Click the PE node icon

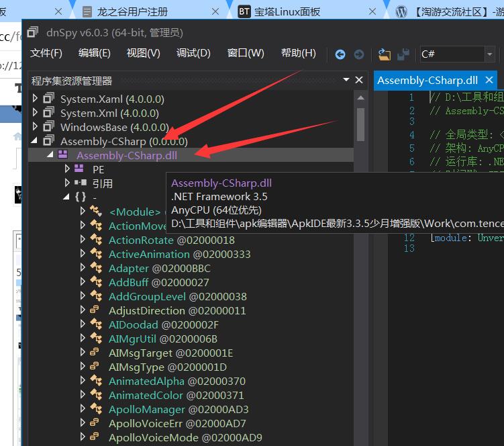point(80,169)
